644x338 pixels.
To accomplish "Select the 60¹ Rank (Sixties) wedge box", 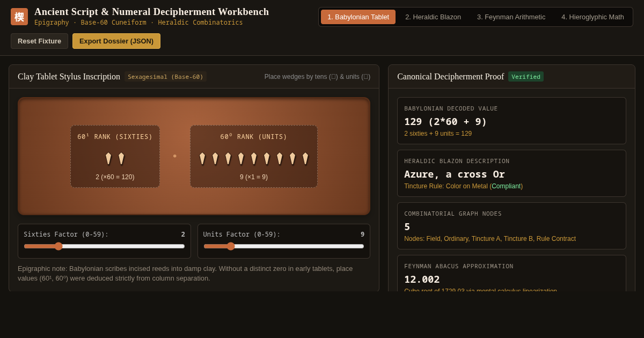I will 115,156.
